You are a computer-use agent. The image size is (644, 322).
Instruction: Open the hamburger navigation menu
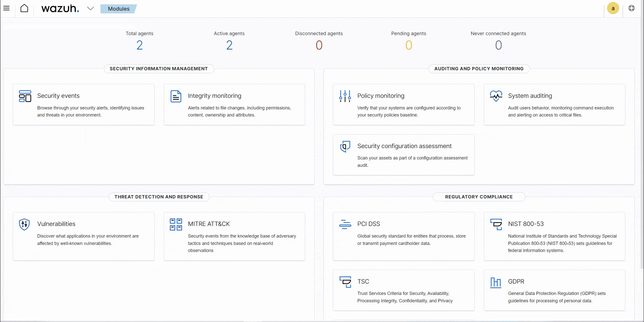point(6,8)
